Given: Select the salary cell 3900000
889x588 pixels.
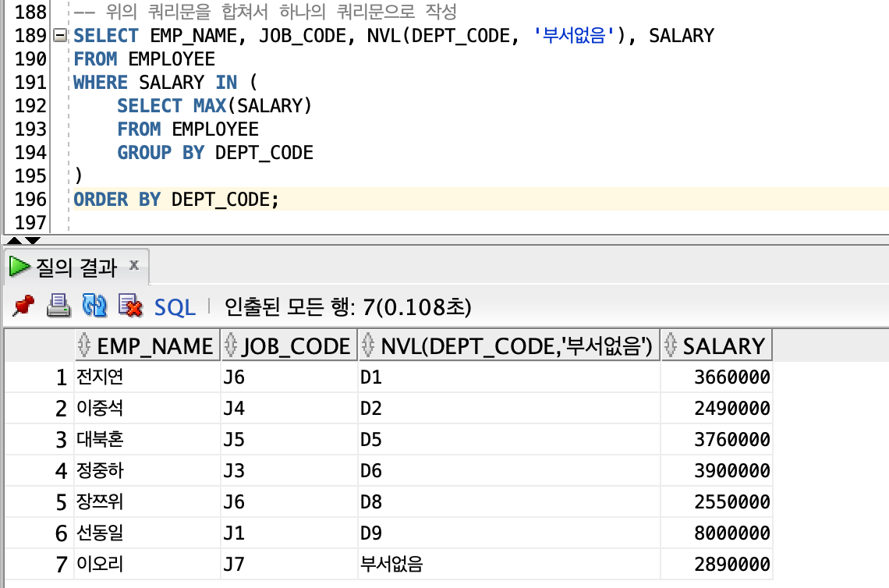Looking at the screenshot, I should click(x=717, y=470).
